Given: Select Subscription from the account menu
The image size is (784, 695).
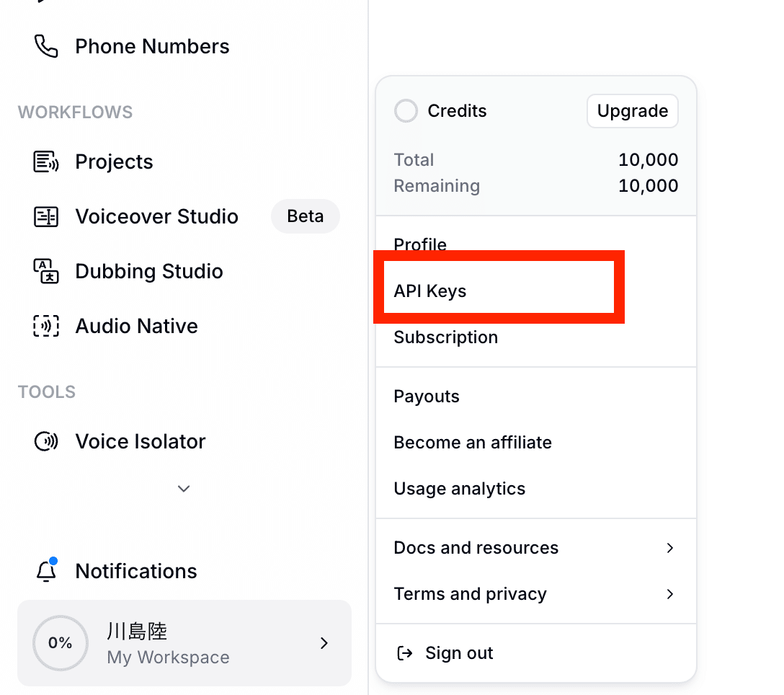Looking at the screenshot, I should [445, 337].
